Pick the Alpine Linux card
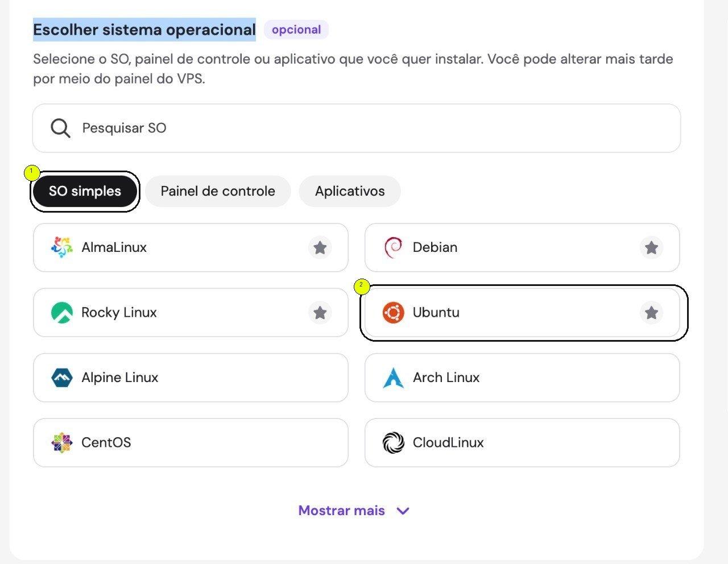Image resolution: width=728 pixels, height=564 pixels. [x=191, y=378]
